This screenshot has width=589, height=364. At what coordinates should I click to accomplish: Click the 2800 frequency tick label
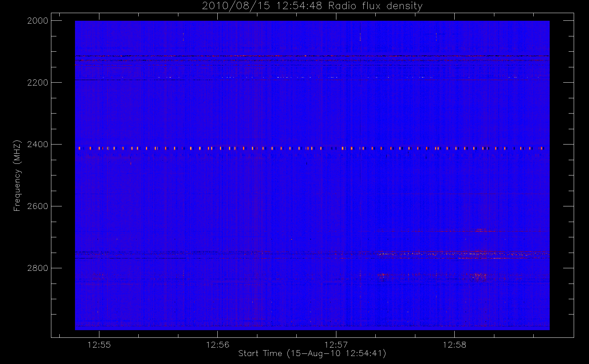pos(38,268)
